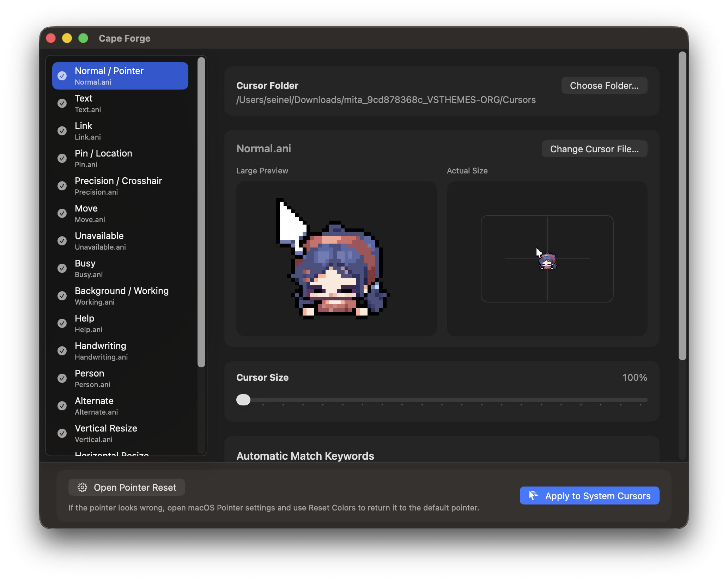Viewport: 728px width, 581px height.
Task: Select the Vertical Resize entry
Action: [120, 433]
